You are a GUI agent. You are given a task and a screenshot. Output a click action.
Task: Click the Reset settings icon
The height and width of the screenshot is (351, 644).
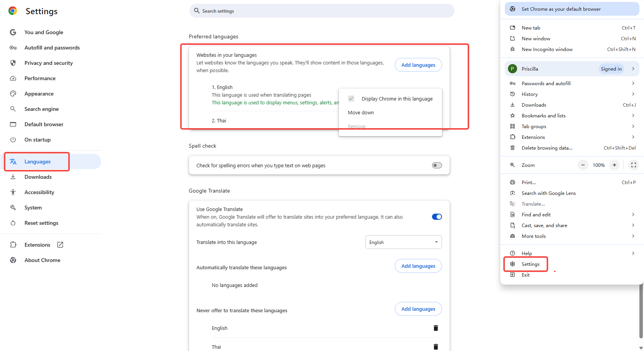click(13, 222)
